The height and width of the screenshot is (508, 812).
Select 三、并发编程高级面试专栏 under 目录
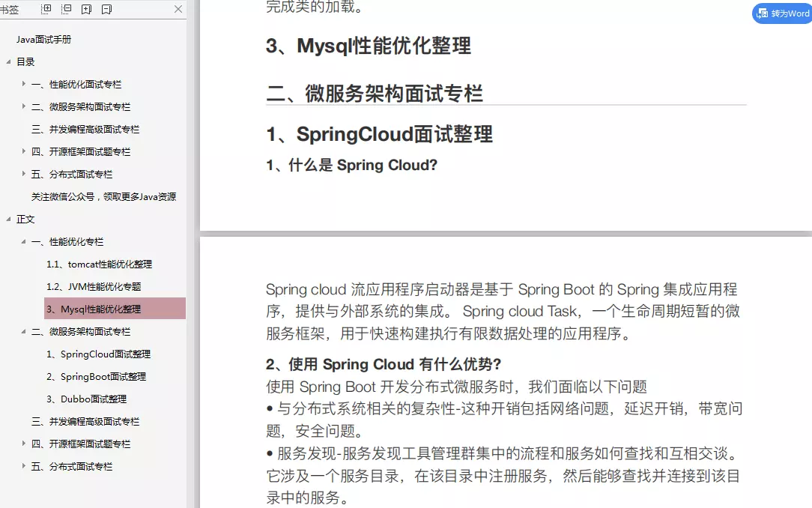pyautogui.click(x=85, y=130)
